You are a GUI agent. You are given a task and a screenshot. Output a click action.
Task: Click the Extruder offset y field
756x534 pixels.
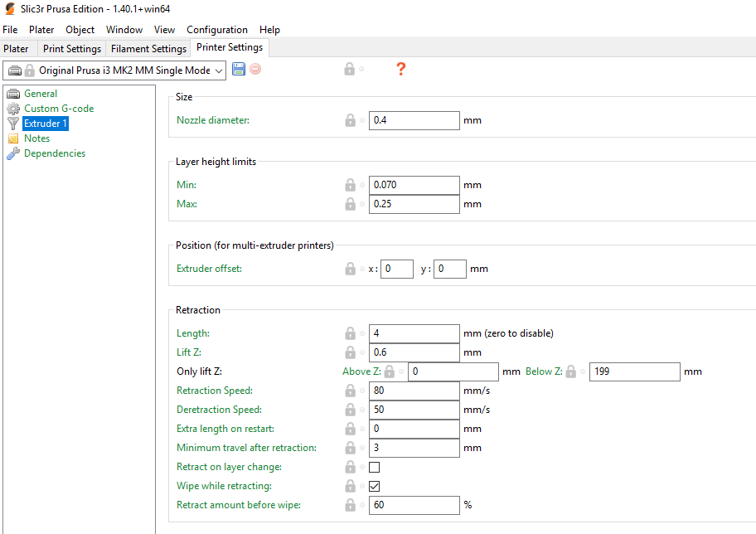(450, 269)
